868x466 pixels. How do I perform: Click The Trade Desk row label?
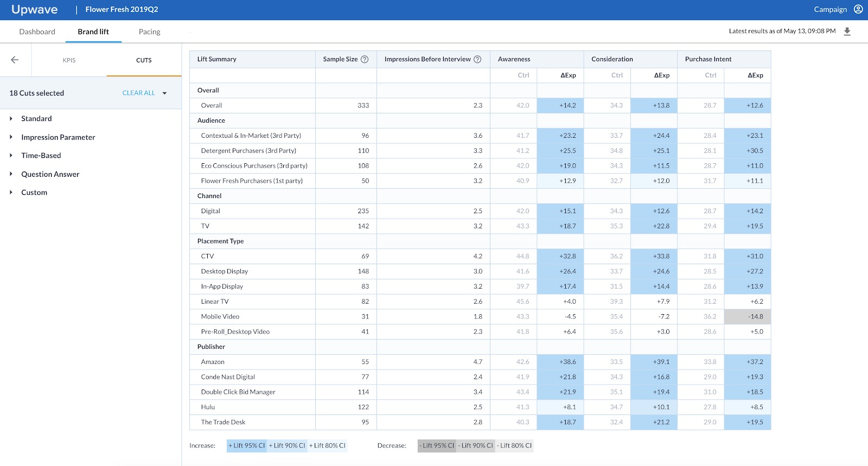click(223, 422)
